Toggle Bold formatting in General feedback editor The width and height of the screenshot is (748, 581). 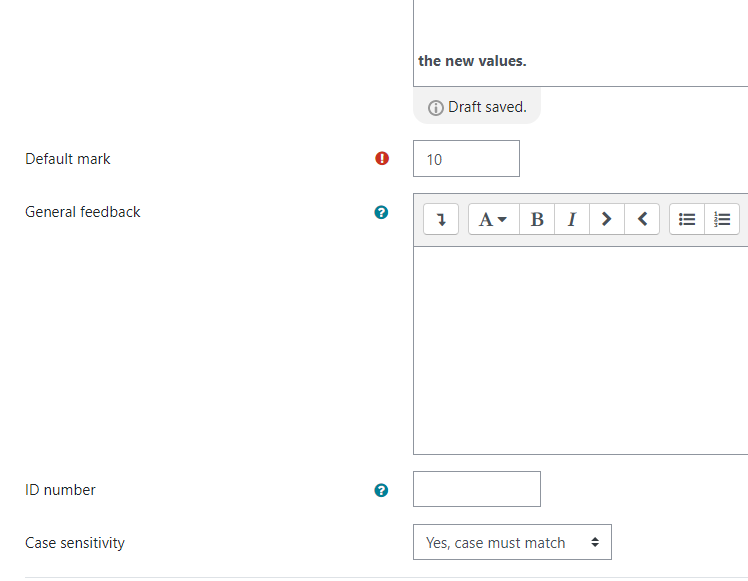(537, 219)
